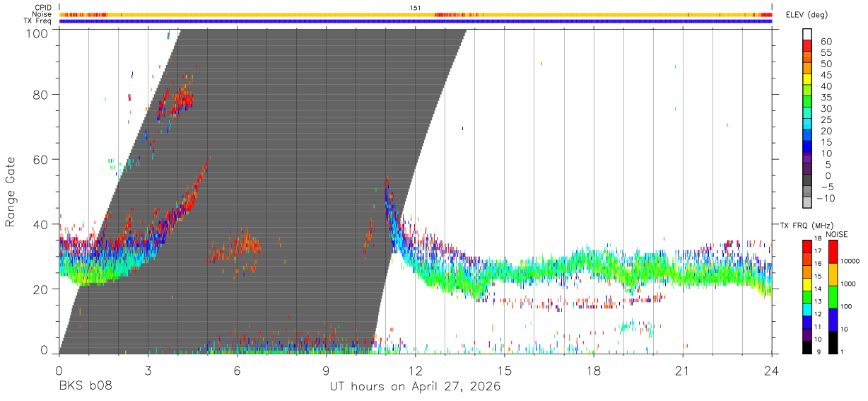The height and width of the screenshot is (401, 868).
Task: Click the Noise row label
Action: pos(43,14)
